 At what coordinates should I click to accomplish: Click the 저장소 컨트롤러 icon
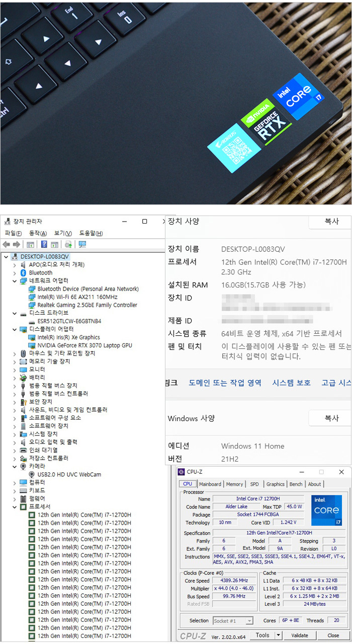[23, 458]
